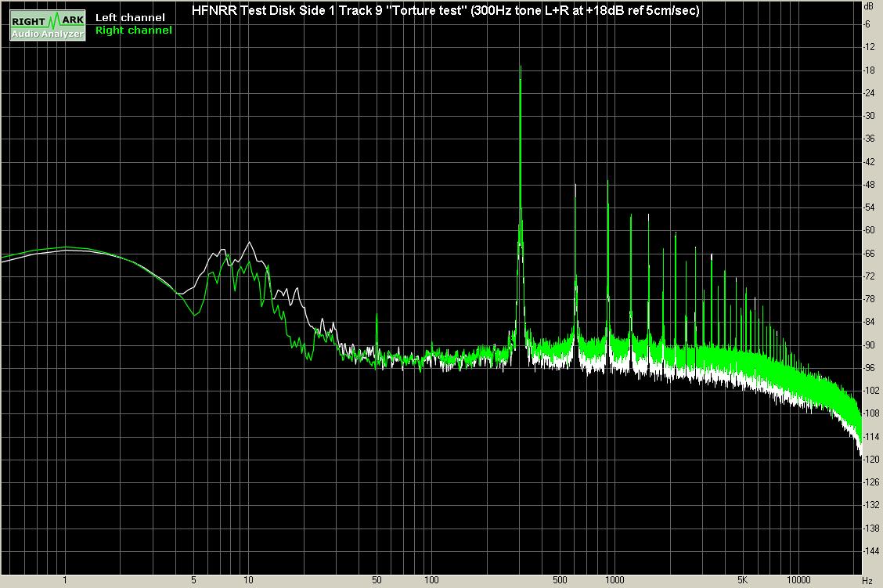
Task: Click the "5K" label on the frequency axis
Action: click(x=743, y=580)
